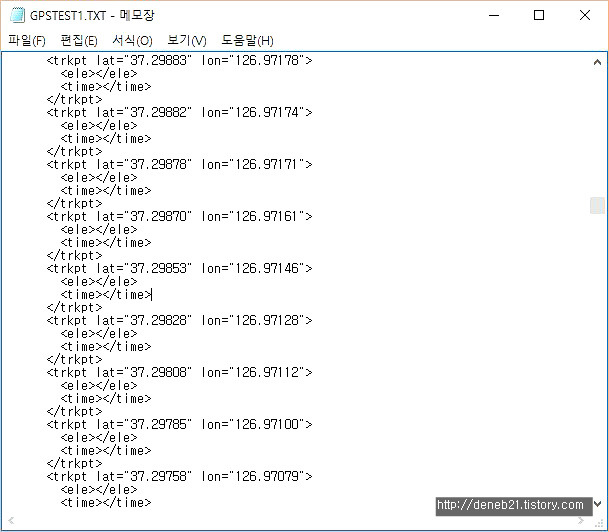Screen dimensions: 609x532
Task: Open the 보기(V) menu
Action: 187,40
